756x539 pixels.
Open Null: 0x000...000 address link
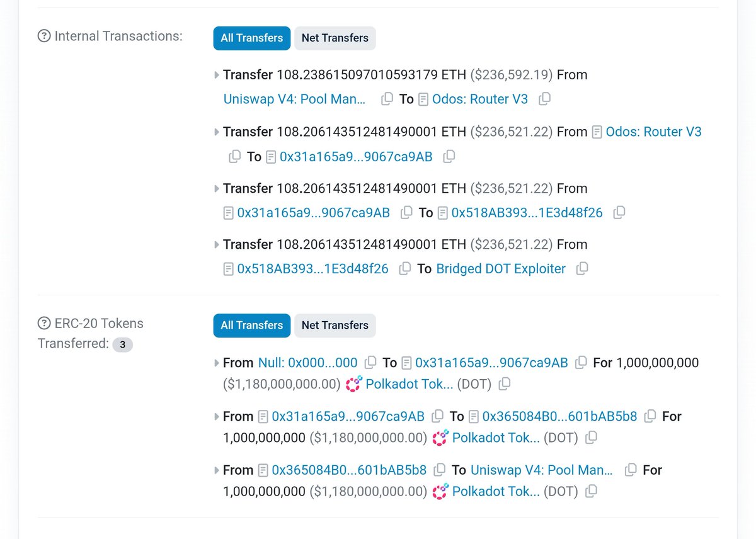point(307,363)
